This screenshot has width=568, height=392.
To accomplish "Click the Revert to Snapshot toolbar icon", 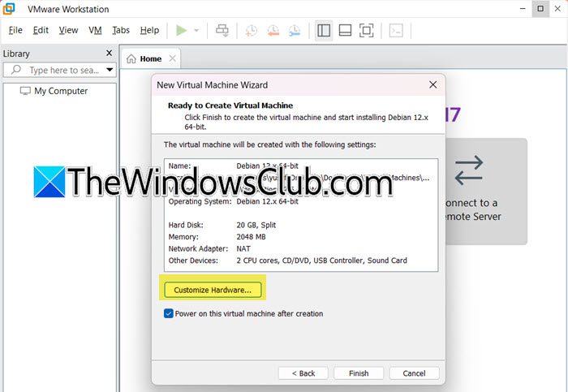I will tap(273, 30).
